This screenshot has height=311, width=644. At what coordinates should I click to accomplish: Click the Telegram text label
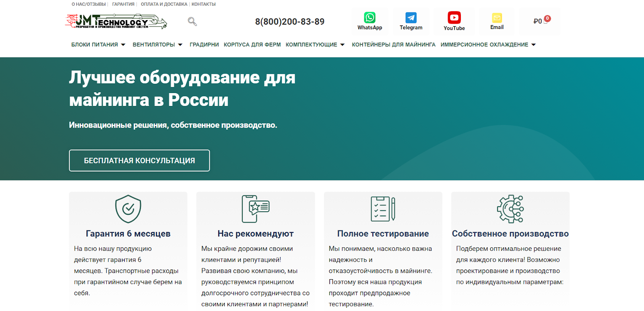click(x=411, y=28)
